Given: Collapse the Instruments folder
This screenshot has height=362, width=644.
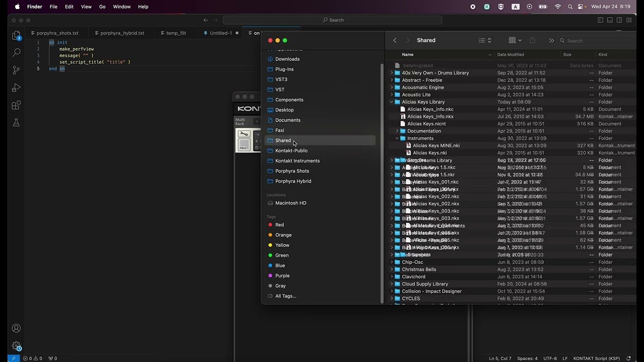Looking at the screenshot, I should [x=397, y=138].
